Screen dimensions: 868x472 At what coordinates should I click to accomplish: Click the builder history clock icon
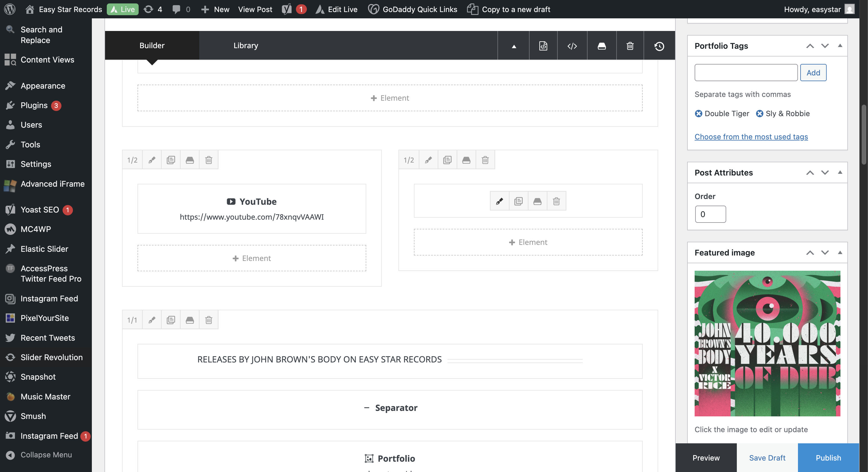659,46
